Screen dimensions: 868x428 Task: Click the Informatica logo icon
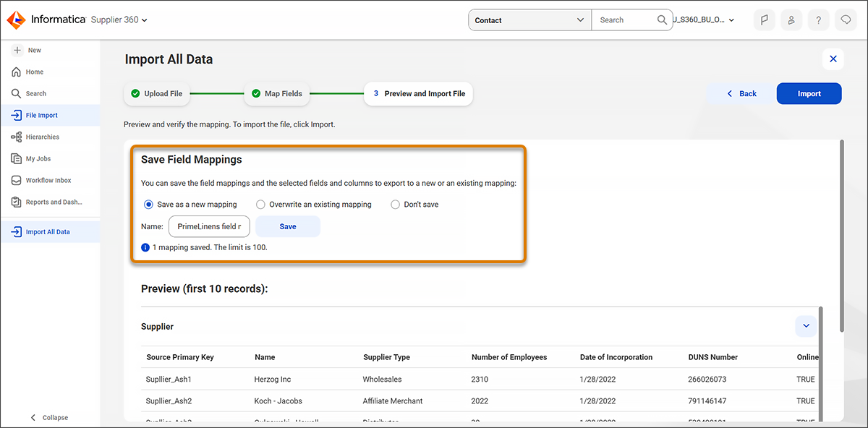click(17, 20)
